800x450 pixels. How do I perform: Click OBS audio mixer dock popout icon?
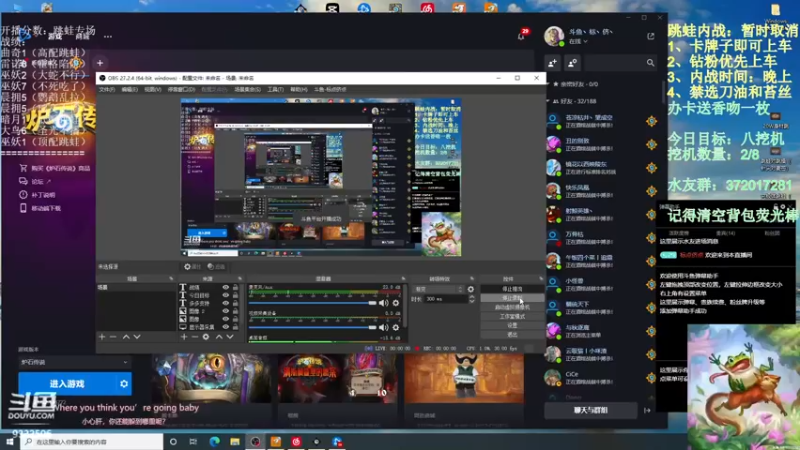[404, 279]
